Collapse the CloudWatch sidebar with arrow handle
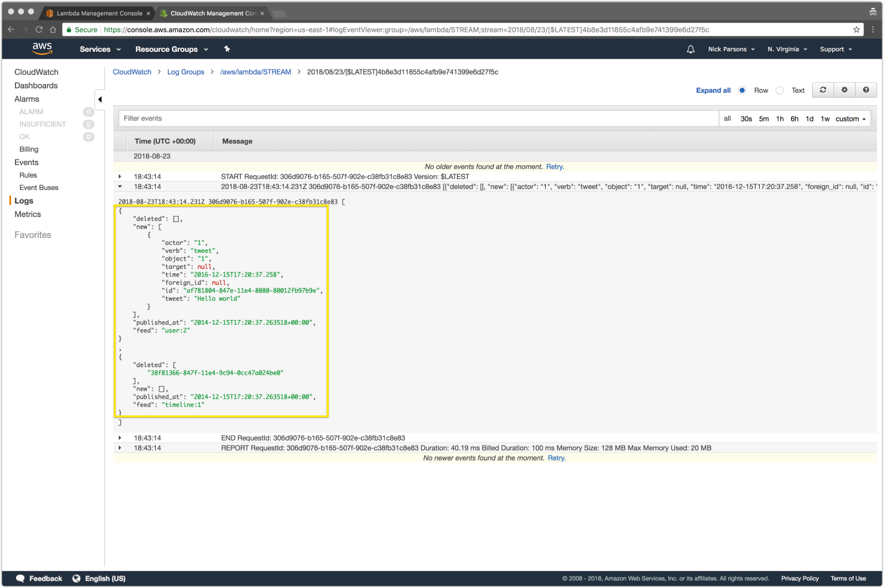 click(100, 99)
